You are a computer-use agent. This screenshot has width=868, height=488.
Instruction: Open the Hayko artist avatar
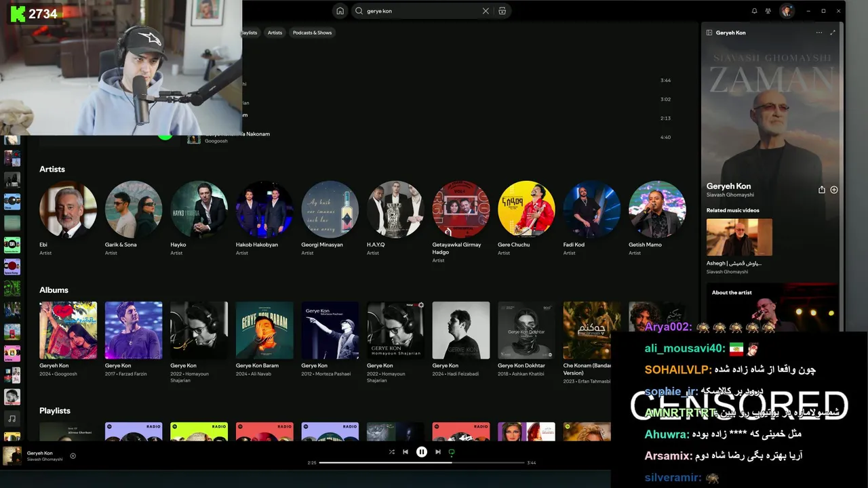[x=199, y=209]
